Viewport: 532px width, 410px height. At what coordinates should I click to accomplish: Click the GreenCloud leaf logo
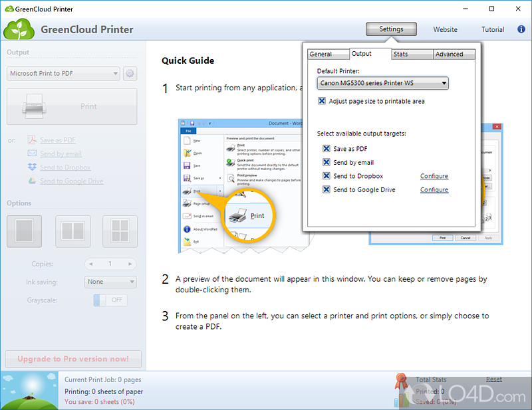[19, 29]
